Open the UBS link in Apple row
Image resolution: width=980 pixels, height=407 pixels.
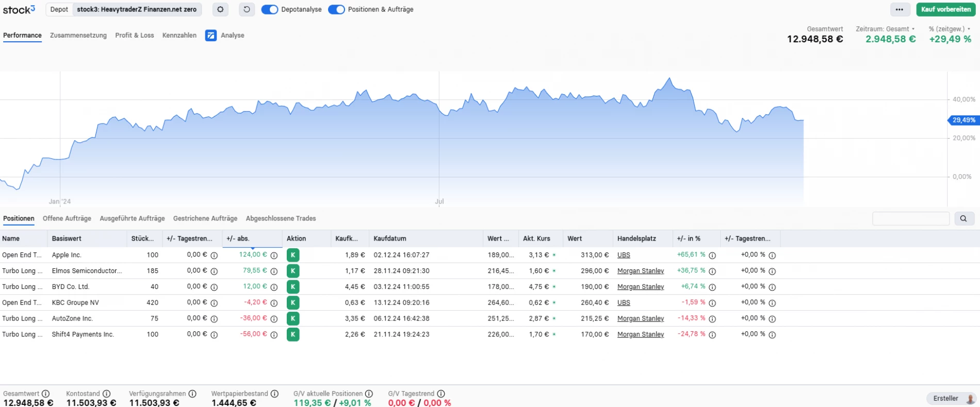624,255
